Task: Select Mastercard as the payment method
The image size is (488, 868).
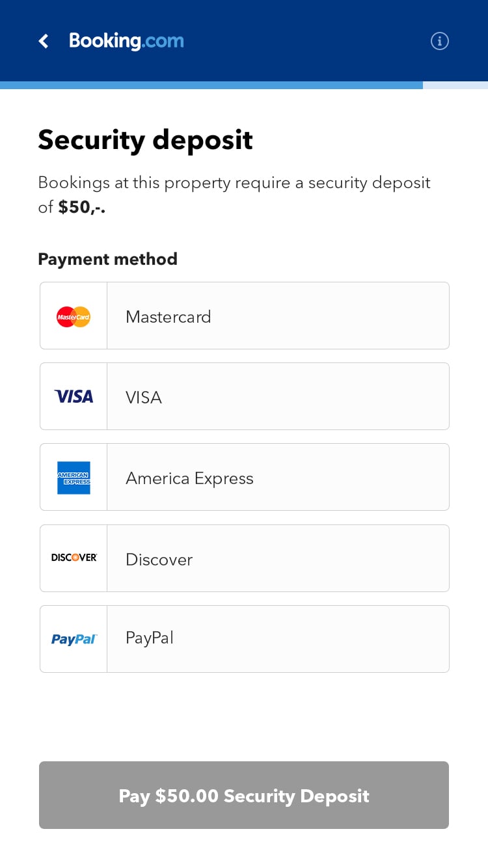Action: tap(277, 316)
